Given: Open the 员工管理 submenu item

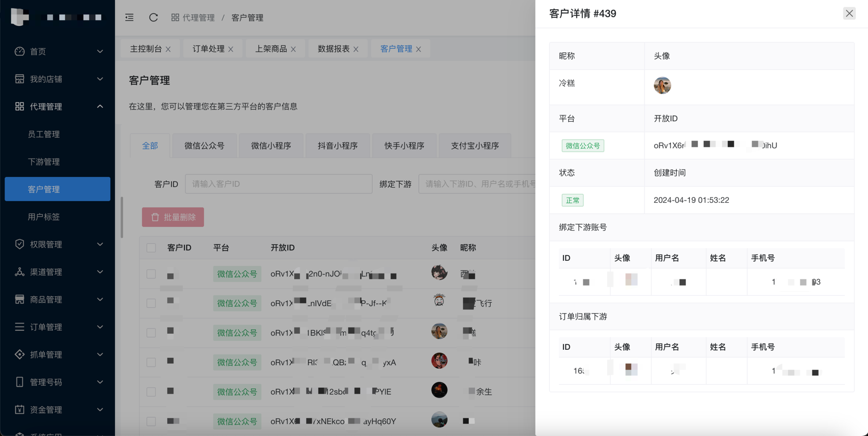Looking at the screenshot, I should [x=44, y=134].
